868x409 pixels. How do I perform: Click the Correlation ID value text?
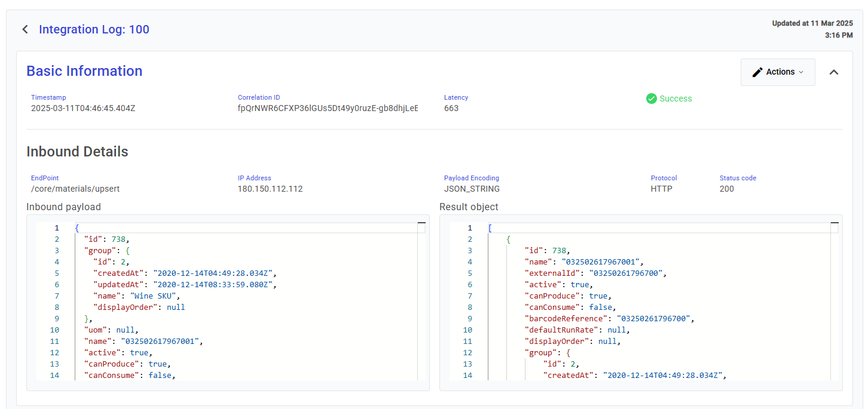(328, 108)
